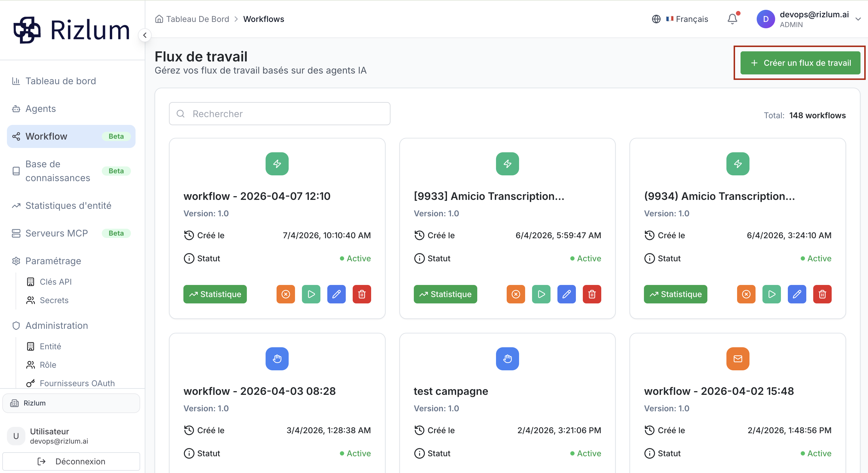Screen dimensions: 868x473
Task: Click the Flux de travail heading
Action: [x=201, y=57]
